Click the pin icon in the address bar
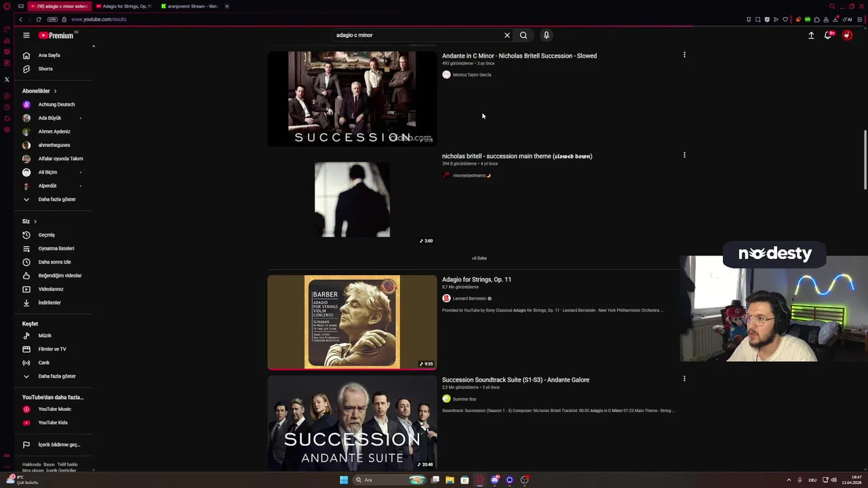 point(749,19)
